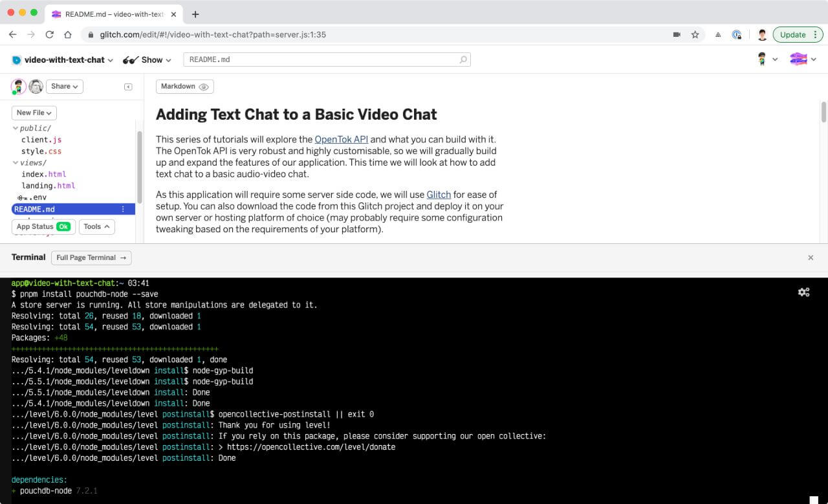Click the second collaborator avatar
The image size is (828, 504).
(x=36, y=86)
